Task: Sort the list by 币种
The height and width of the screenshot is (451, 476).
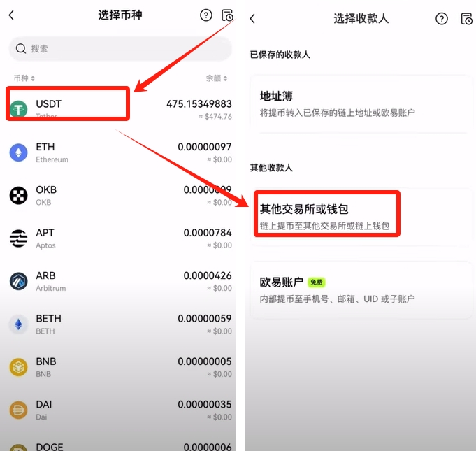Action: [24, 78]
